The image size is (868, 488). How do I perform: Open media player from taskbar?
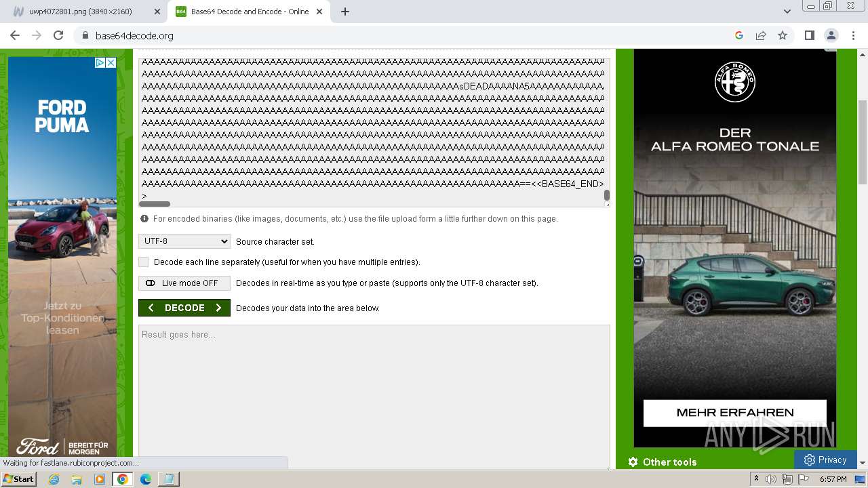click(100, 479)
